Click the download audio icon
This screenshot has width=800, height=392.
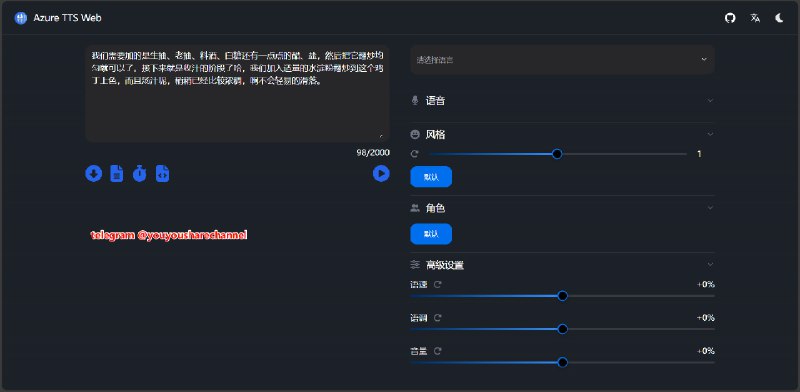point(93,174)
